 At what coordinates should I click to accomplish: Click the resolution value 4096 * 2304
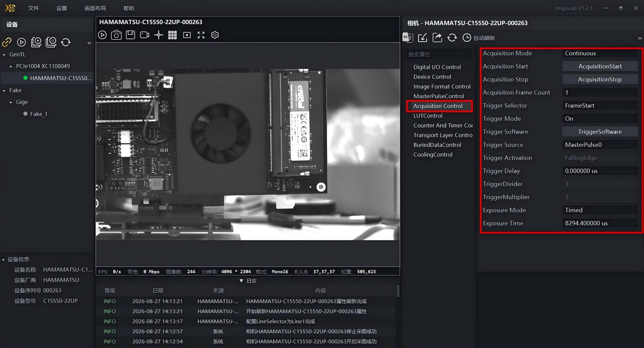236,272
